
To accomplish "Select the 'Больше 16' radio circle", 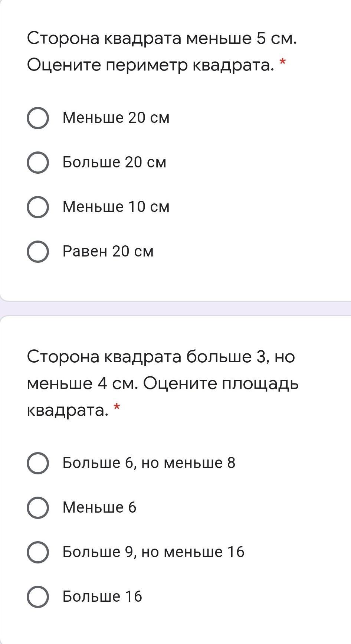I will point(37,597).
